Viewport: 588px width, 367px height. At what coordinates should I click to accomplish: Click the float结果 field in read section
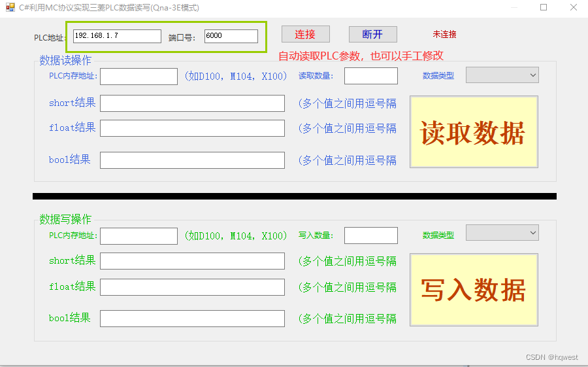pos(192,128)
